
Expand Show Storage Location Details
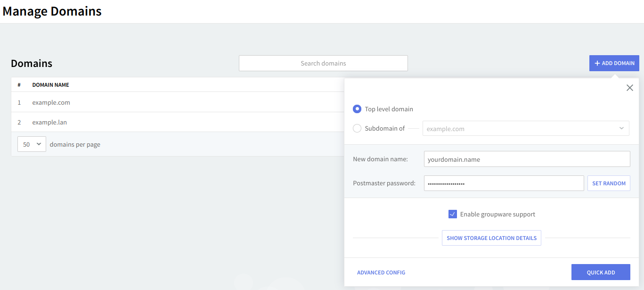491,238
